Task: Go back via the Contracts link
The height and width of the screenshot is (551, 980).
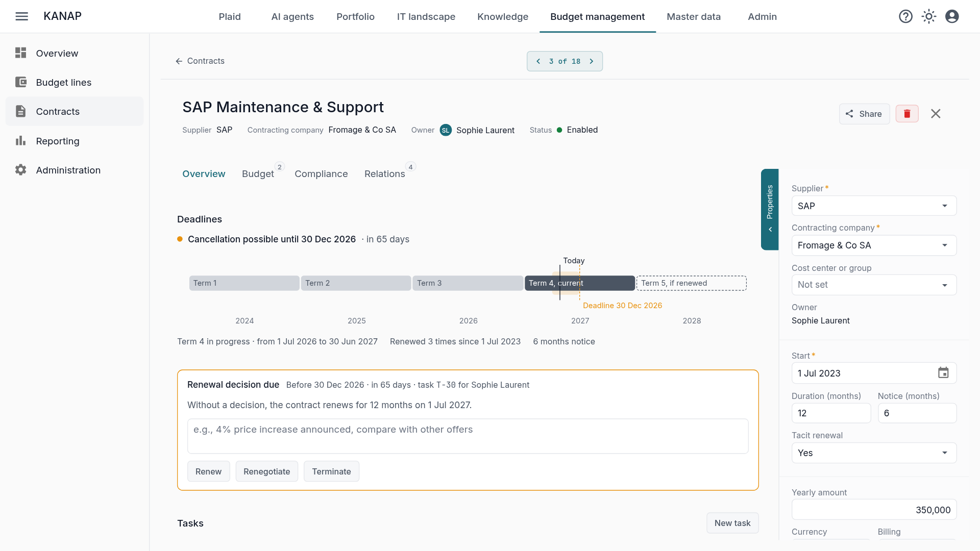Action: coord(200,61)
